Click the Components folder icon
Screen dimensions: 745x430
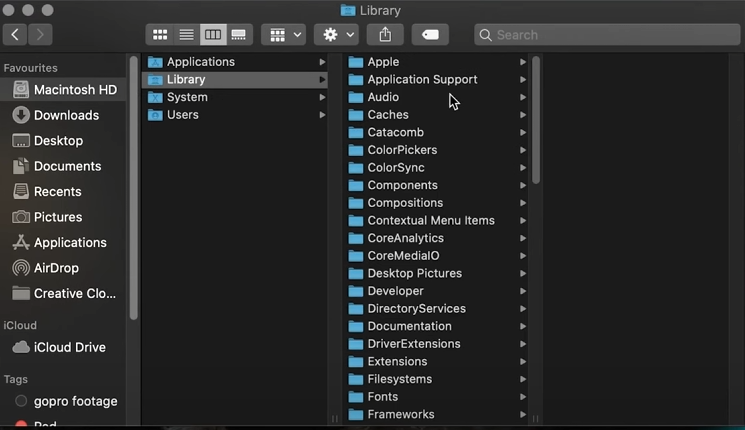coord(356,185)
